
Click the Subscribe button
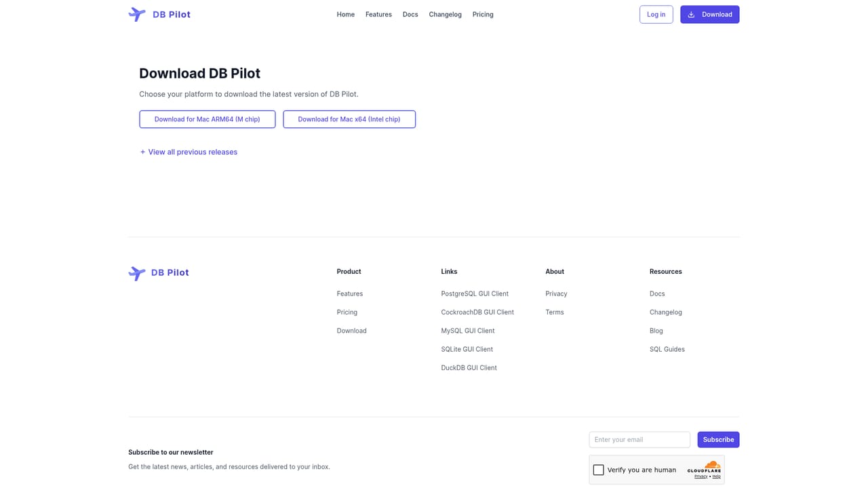pyautogui.click(x=718, y=439)
